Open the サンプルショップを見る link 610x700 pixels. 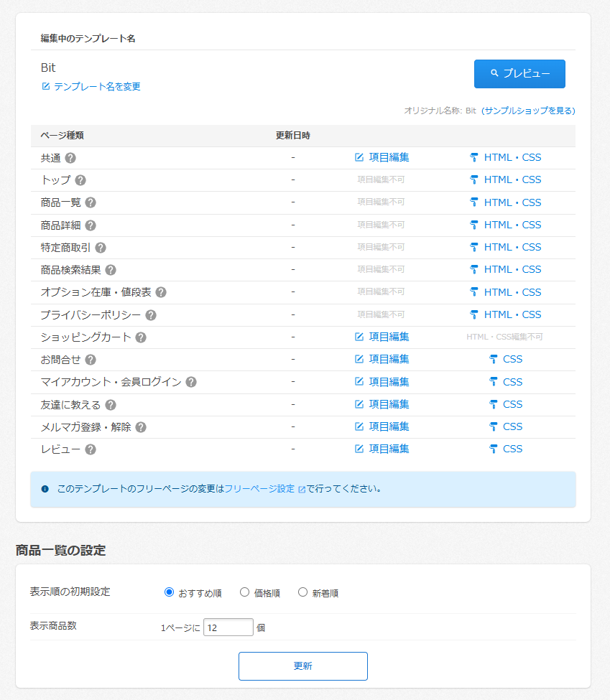tap(529, 111)
